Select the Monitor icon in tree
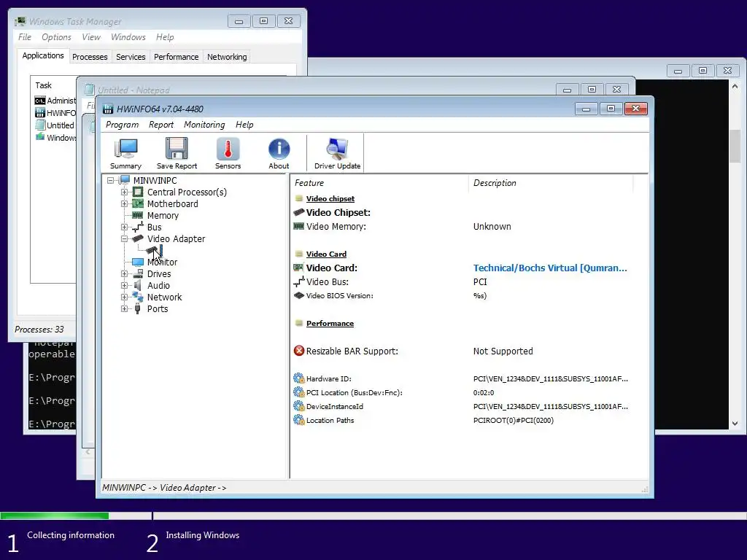This screenshot has width=747, height=560. tap(138, 262)
